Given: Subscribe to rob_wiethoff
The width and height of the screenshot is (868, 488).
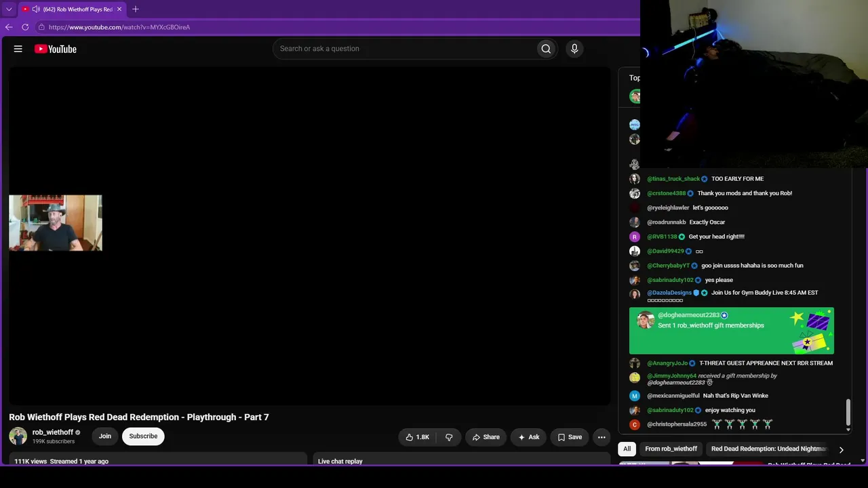Looking at the screenshot, I should click(143, 436).
